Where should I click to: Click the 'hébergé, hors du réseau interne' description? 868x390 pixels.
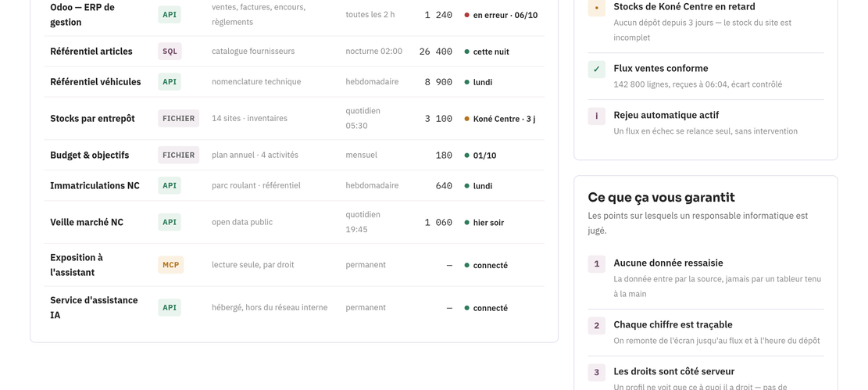point(270,307)
